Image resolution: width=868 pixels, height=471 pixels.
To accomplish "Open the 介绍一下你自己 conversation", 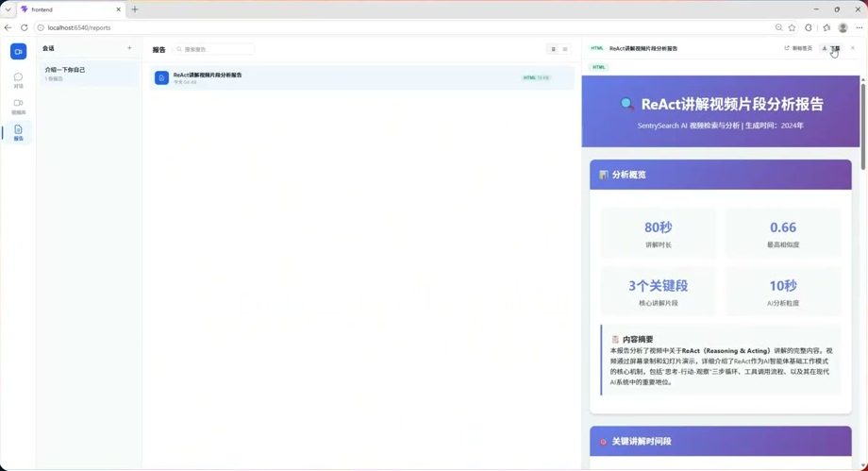I will point(89,74).
